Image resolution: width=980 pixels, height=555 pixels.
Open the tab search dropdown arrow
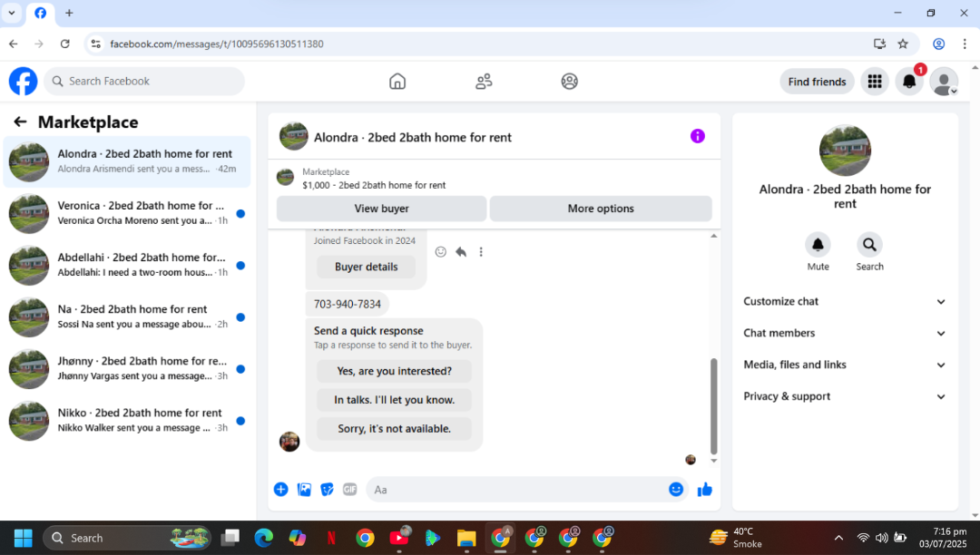click(x=12, y=13)
